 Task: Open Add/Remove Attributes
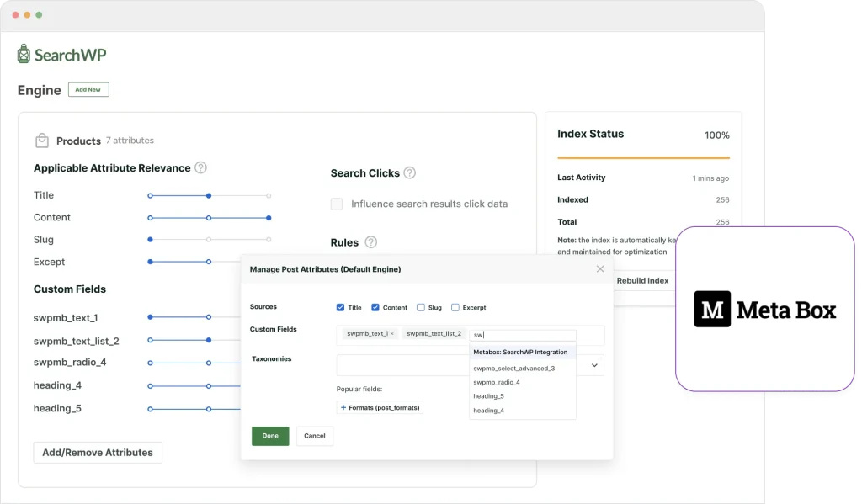[98, 453]
